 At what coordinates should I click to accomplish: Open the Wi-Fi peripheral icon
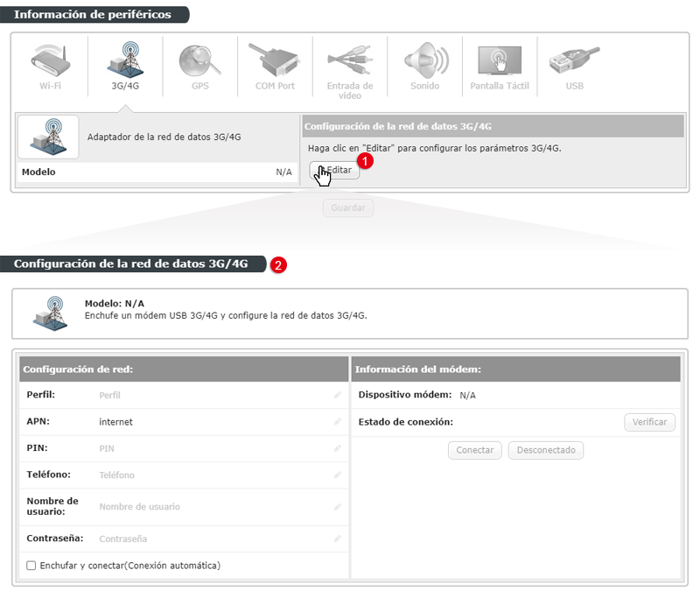click(x=50, y=60)
